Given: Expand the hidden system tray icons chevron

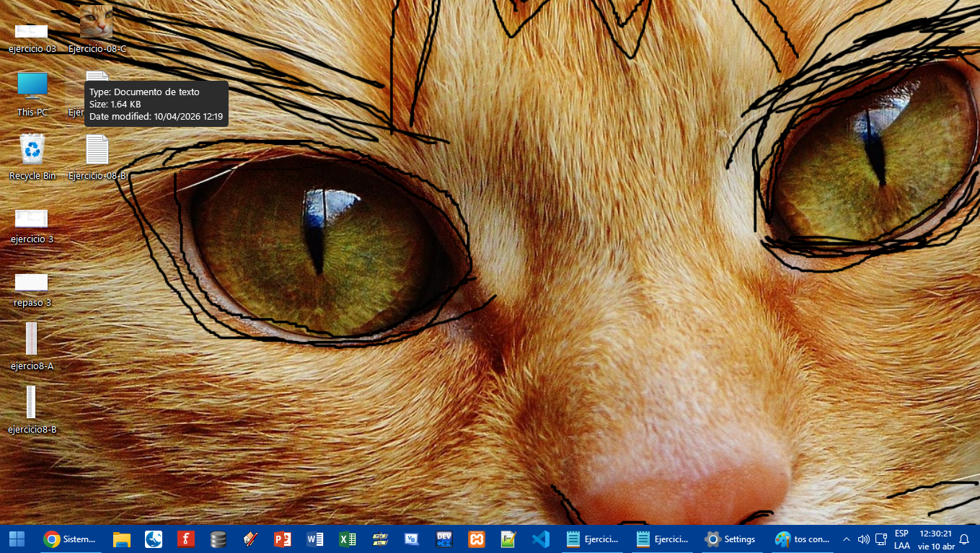Looking at the screenshot, I should [x=847, y=539].
